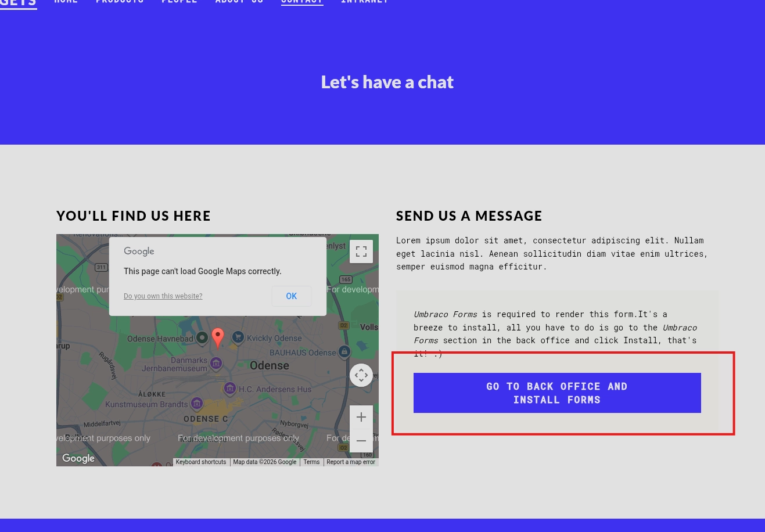Click the 165 road shield on map

coord(346,279)
